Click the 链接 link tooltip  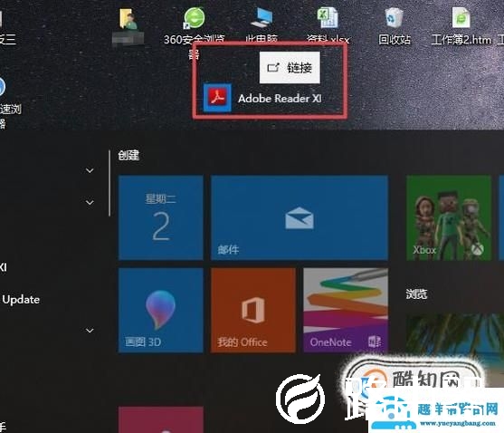tap(290, 68)
